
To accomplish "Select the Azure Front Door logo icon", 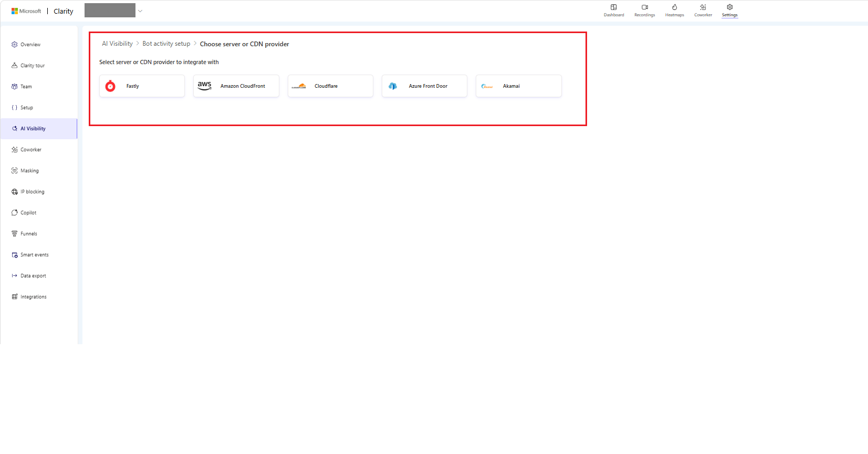I will point(393,86).
